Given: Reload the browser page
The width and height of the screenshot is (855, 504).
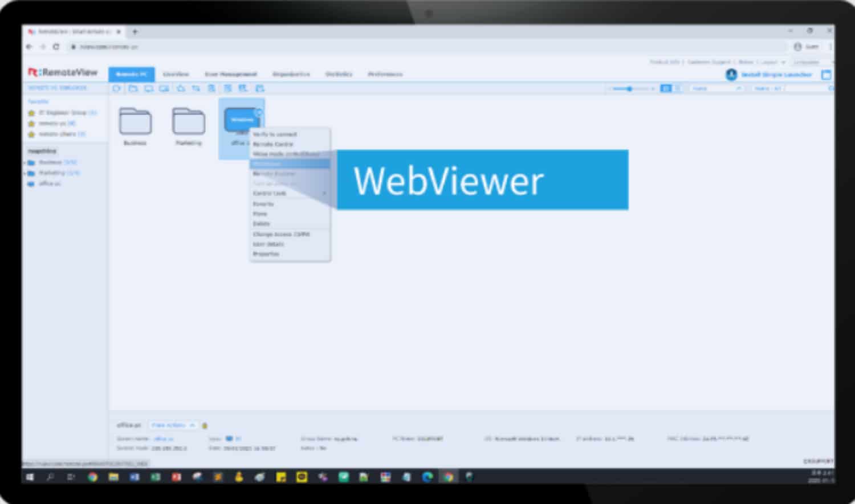Looking at the screenshot, I should coord(56,47).
